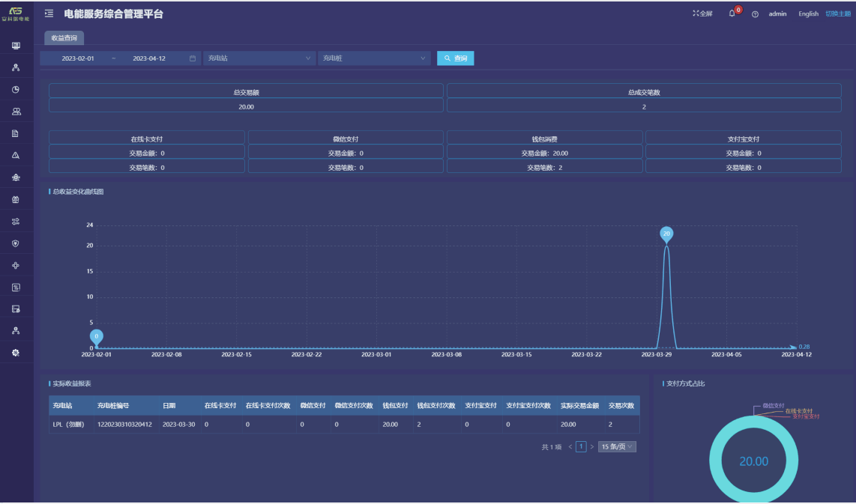Image resolution: width=856 pixels, height=504 pixels.
Task: Click the settings gear at sidebar bottom
Action: (16, 352)
